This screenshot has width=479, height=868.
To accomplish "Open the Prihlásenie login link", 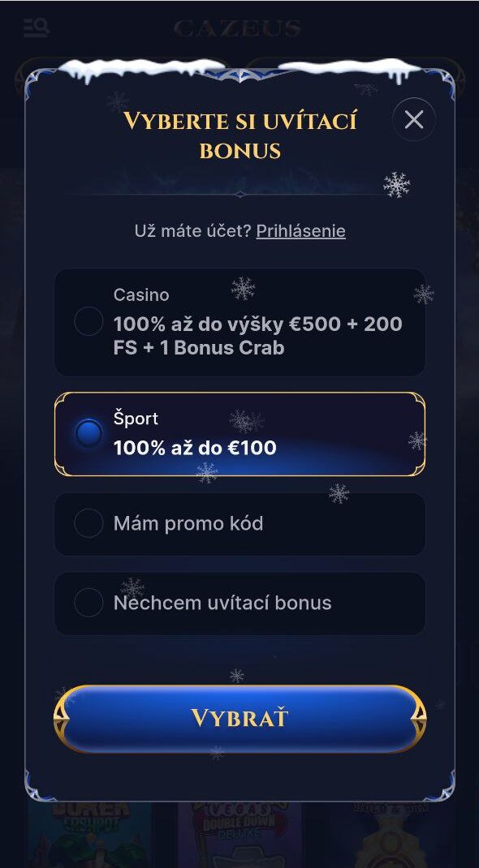I will [300, 231].
